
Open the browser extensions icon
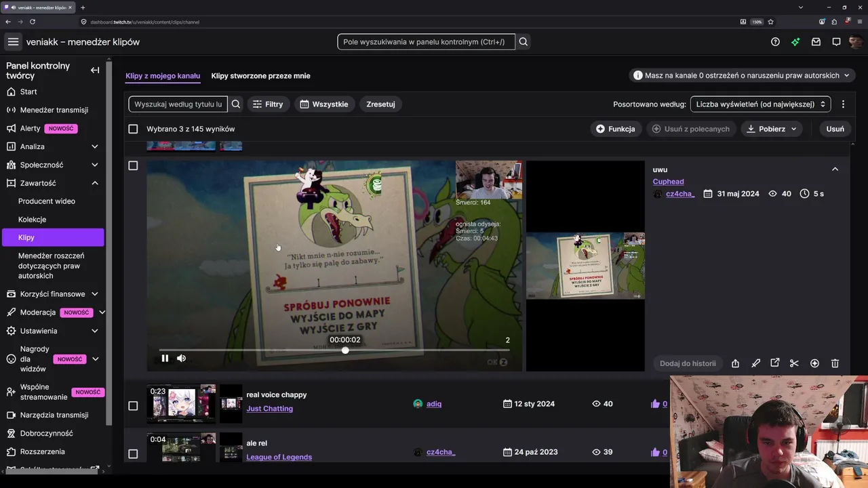(834, 22)
